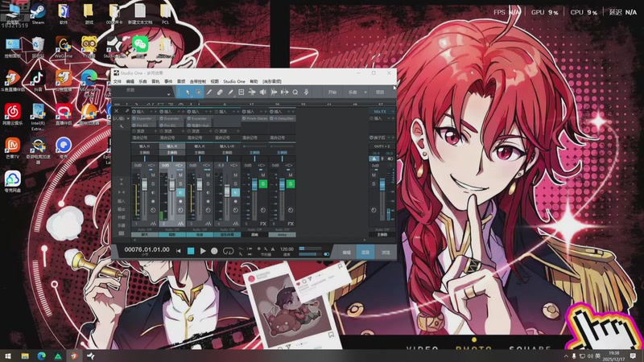Open mixer options wrench icon

pyautogui.click(x=122, y=126)
